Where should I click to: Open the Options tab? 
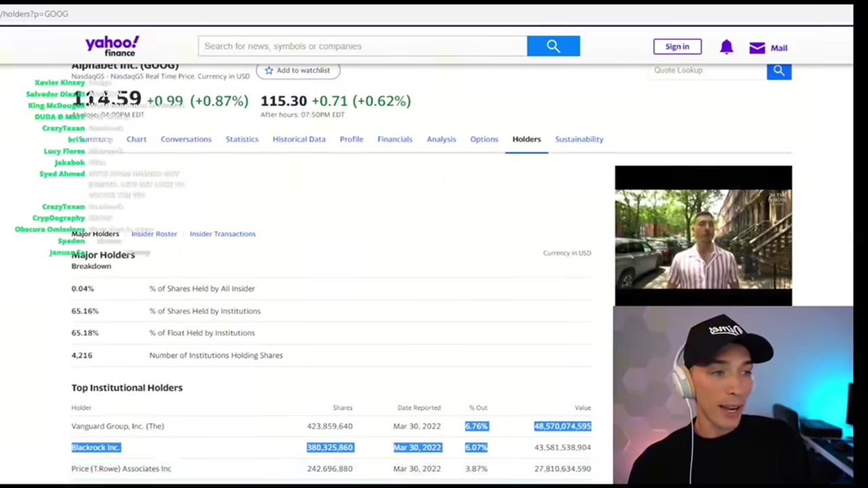pos(484,139)
